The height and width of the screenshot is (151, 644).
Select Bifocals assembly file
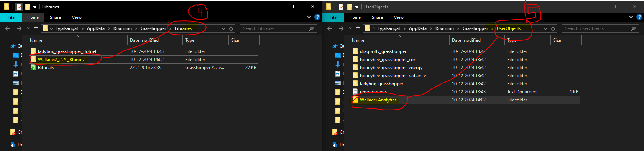coord(143,68)
